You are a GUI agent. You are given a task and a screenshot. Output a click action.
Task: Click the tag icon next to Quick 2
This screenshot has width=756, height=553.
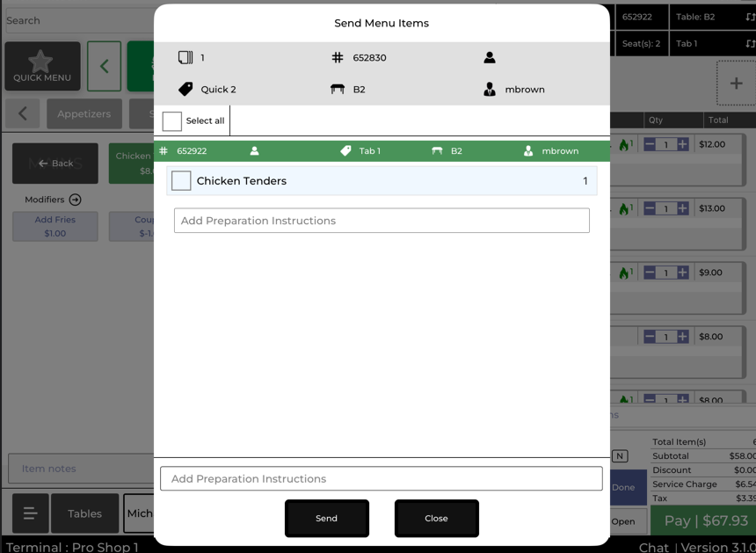coord(185,89)
